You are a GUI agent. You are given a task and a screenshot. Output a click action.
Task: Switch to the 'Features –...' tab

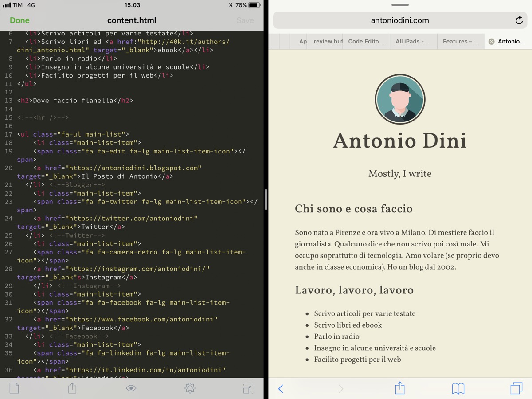coord(460,42)
